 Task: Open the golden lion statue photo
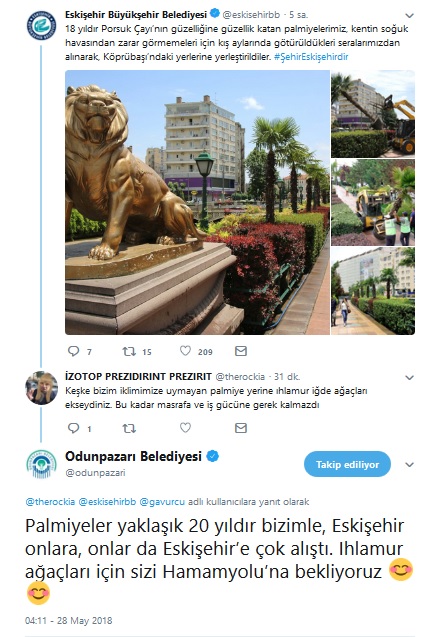(x=197, y=202)
